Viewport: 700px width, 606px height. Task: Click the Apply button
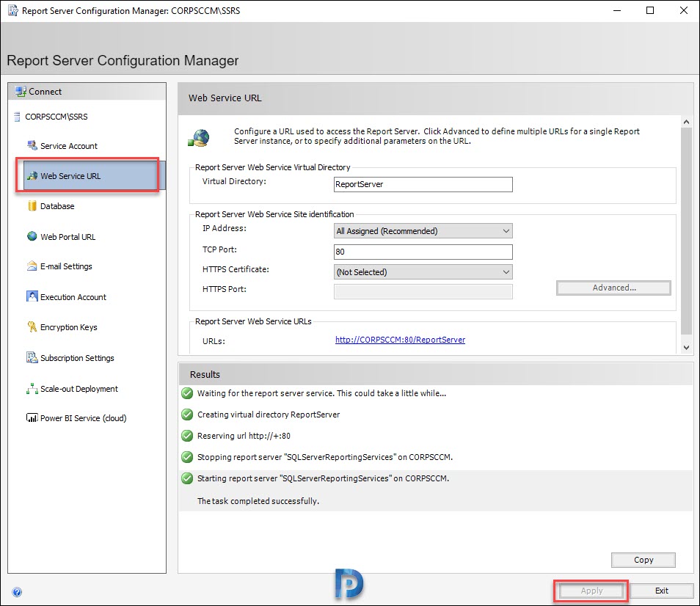click(x=591, y=591)
